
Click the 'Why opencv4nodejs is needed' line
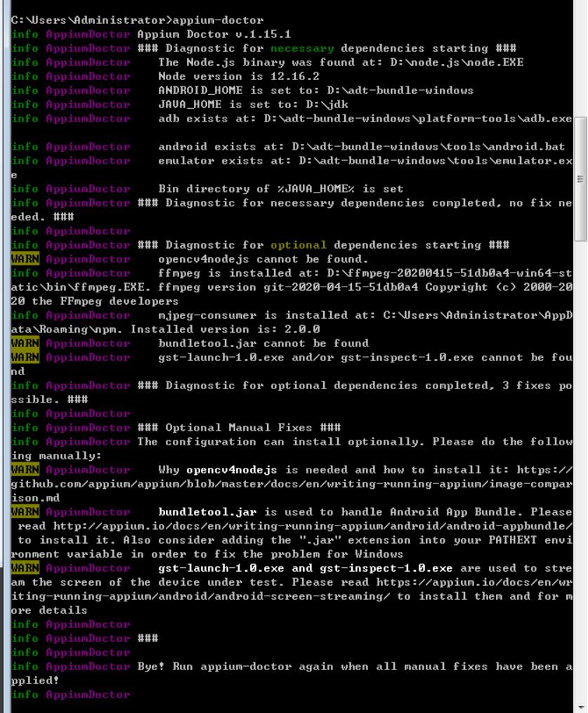tap(365, 470)
